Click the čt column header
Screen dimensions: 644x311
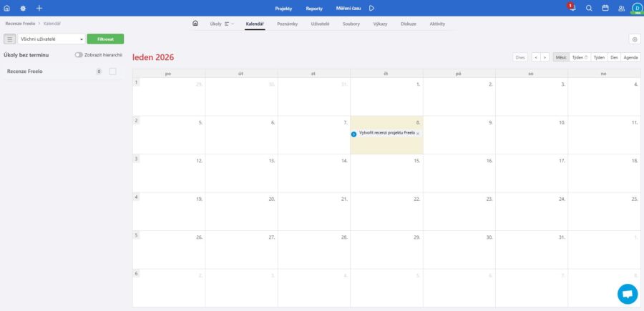(386, 74)
